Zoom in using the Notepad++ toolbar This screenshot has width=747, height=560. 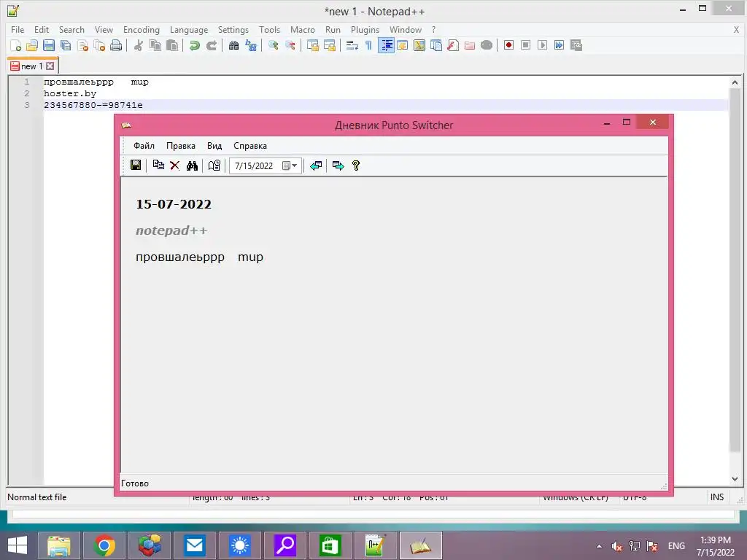pos(273,45)
